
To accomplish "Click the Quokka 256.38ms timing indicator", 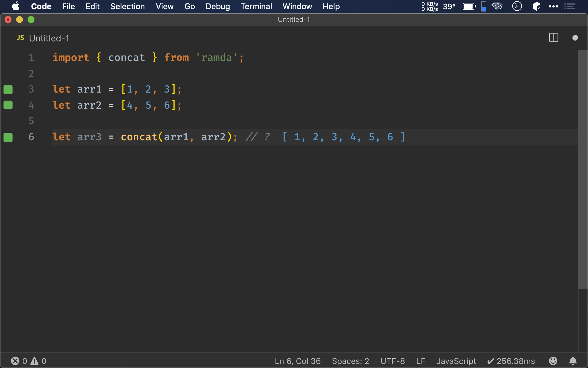I will [511, 361].
